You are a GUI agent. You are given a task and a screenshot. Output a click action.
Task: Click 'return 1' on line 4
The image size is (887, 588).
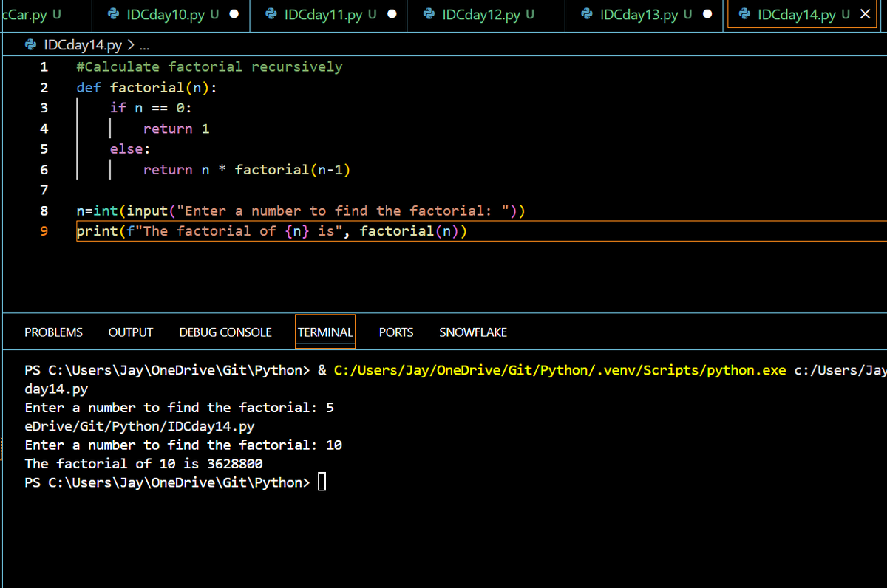[x=176, y=129]
